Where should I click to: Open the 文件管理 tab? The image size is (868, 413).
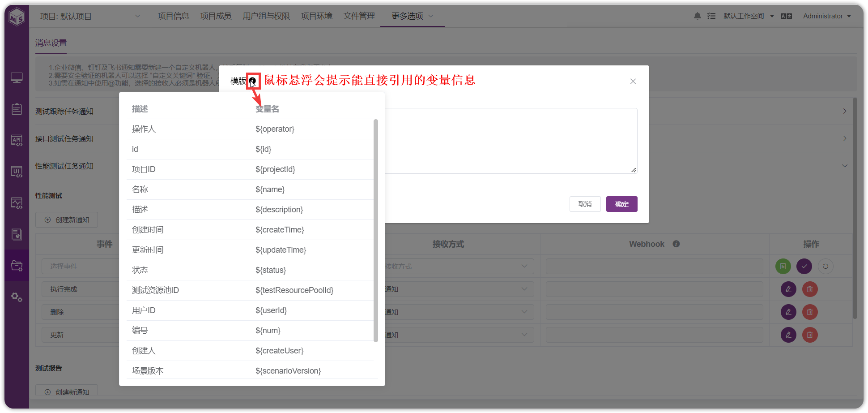359,16
